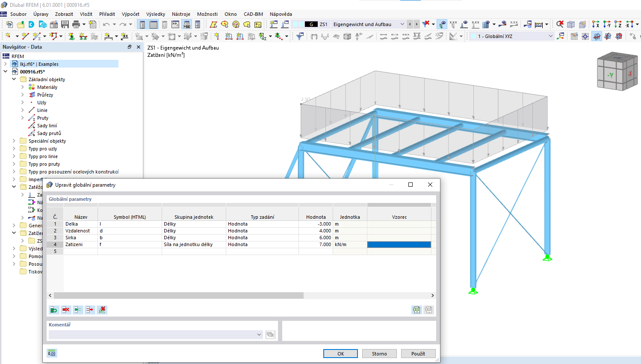Maximize the Upravit globální parametry dialog
This screenshot has height=364, width=641.
[411, 185]
